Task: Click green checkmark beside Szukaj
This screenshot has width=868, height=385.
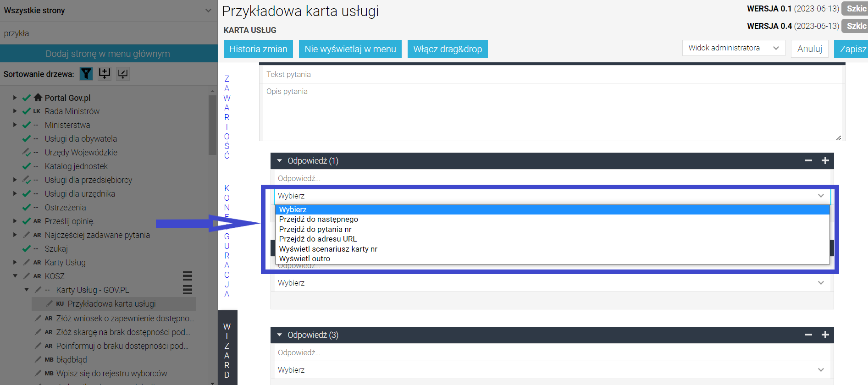Action: click(27, 248)
